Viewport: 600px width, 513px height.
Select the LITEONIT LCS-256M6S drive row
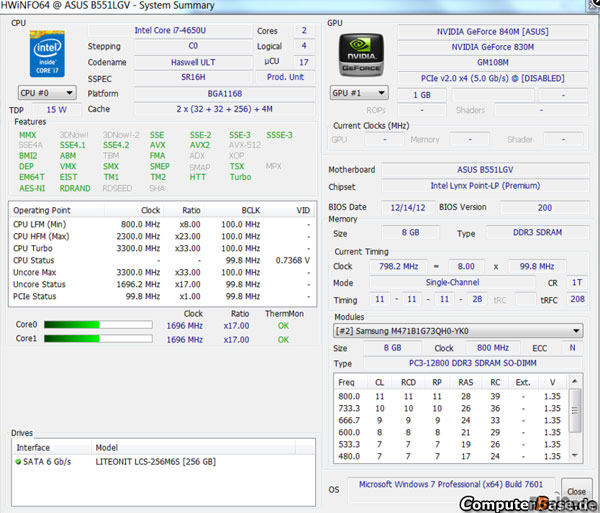163,462
